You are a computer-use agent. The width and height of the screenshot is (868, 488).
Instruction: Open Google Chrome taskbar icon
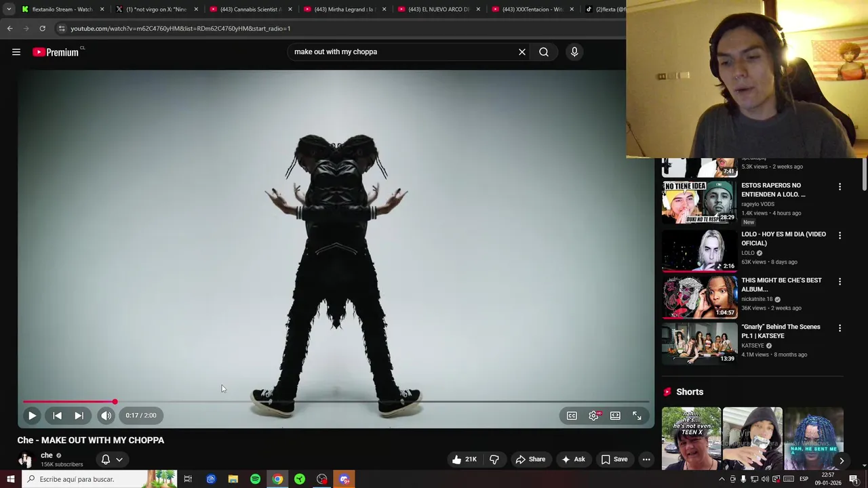[277, 479]
